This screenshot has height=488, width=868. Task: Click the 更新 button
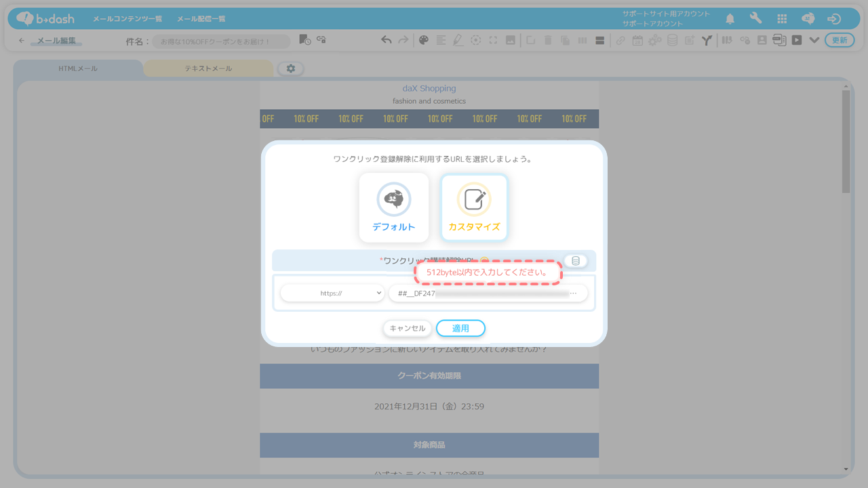840,41
